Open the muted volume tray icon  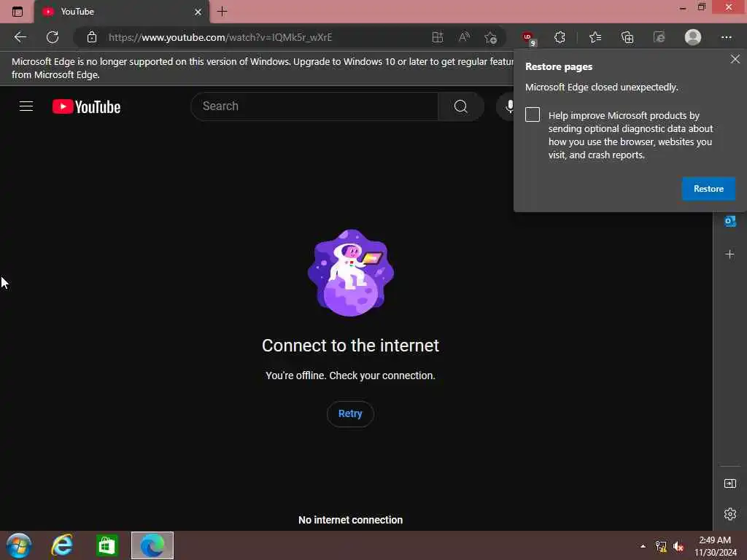pos(678,546)
